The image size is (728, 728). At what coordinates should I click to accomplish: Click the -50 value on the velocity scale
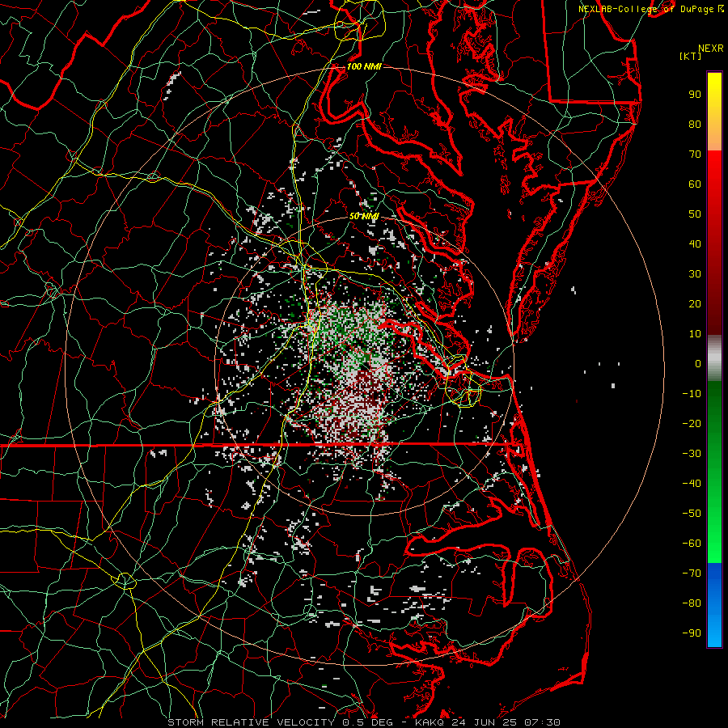tap(692, 514)
